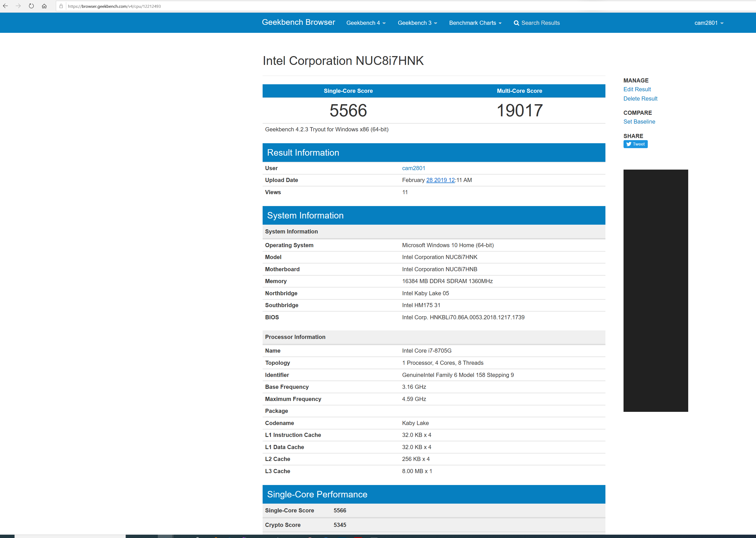Go to Geekbench Browser home logo
This screenshot has height=538, width=756.
pyautogui.click(x=298, y=22)
